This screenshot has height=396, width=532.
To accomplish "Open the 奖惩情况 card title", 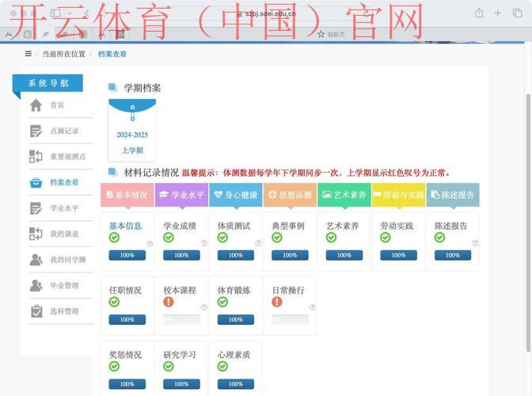I will [125, 355].
